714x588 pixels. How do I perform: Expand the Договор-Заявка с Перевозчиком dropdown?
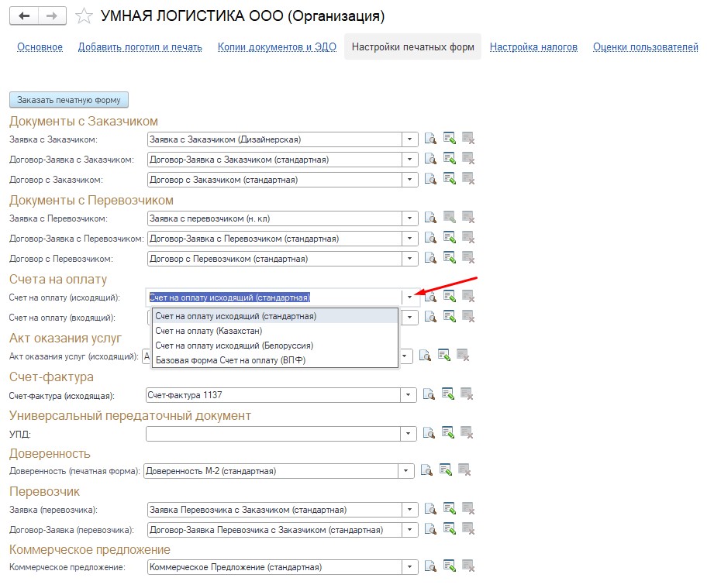point(410,239)
